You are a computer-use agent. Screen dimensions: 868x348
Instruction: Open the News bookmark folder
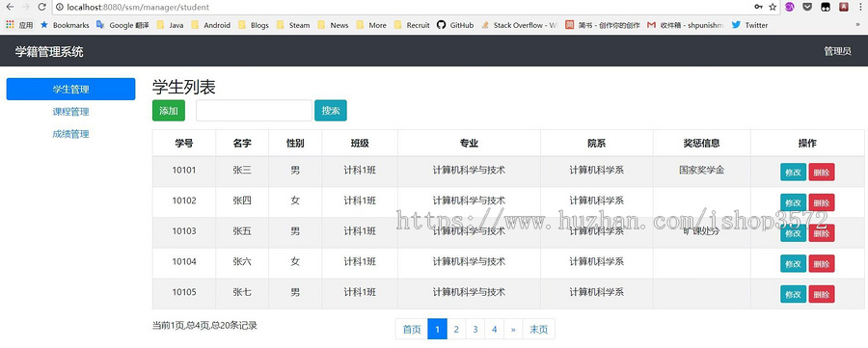coord(334,25)
